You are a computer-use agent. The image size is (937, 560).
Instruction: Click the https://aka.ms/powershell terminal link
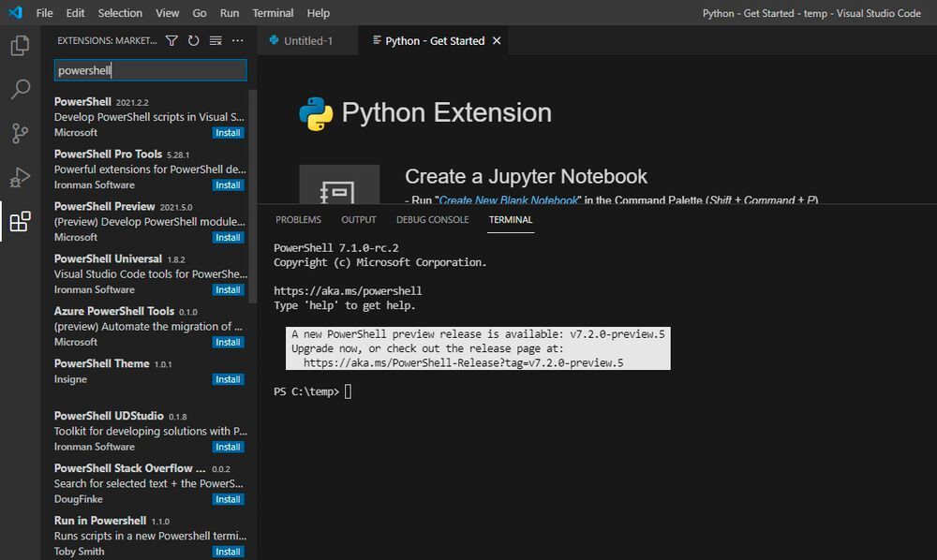click(x=348, y=290)
